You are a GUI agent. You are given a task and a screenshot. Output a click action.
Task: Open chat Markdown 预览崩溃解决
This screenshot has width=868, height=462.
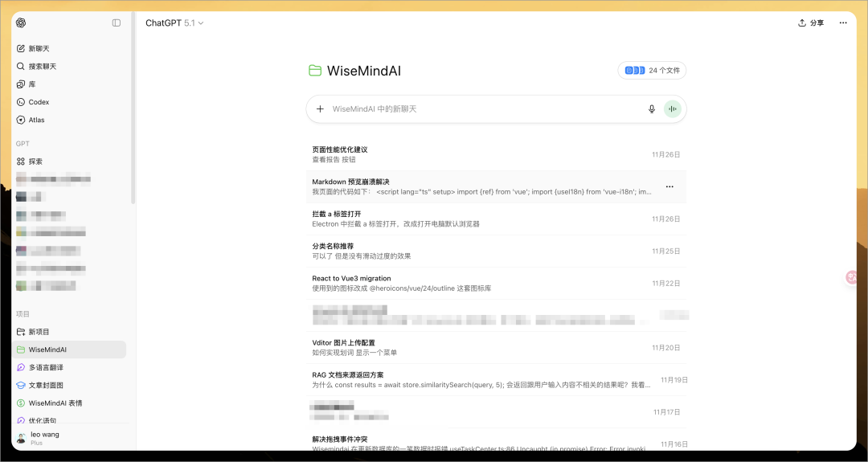coord(496,186)
